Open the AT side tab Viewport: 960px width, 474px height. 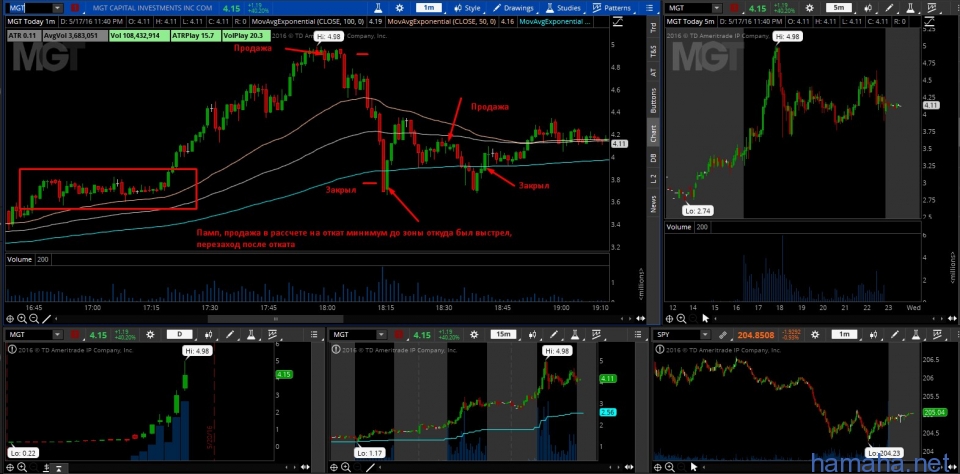click(x=653, y=72)
